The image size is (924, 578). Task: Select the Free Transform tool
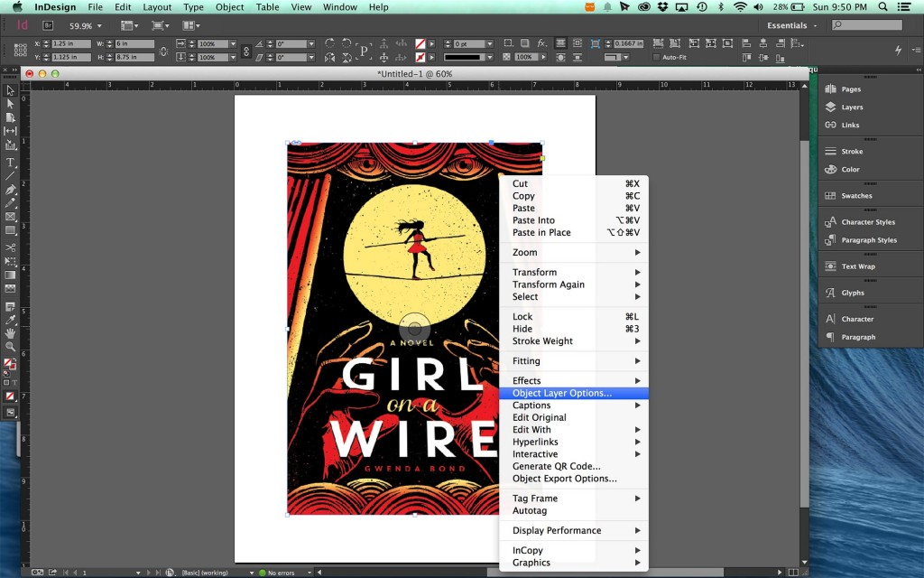coord(10,261)
